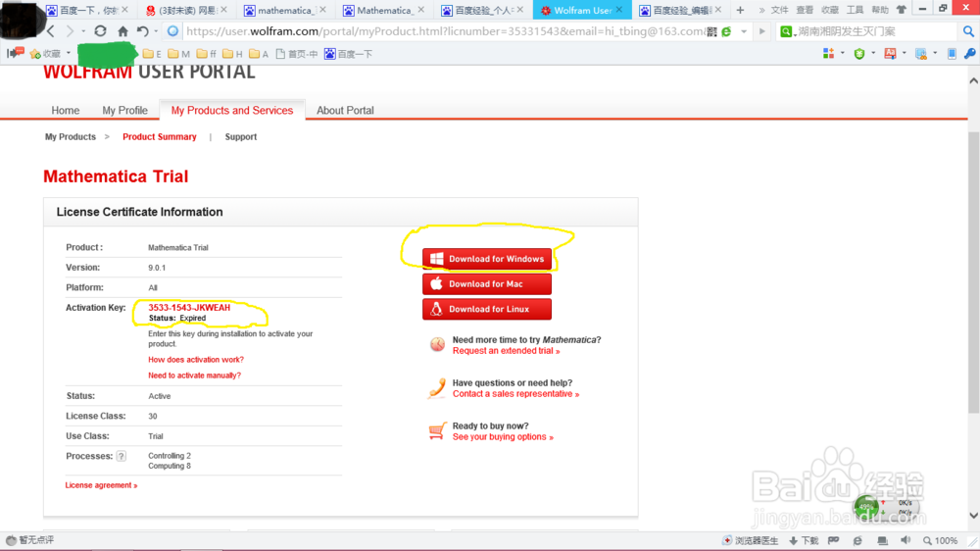
Task: Switch to the lowercase mathematica_ browser tab
Action: pyautogui.click(x=284, y=10)
